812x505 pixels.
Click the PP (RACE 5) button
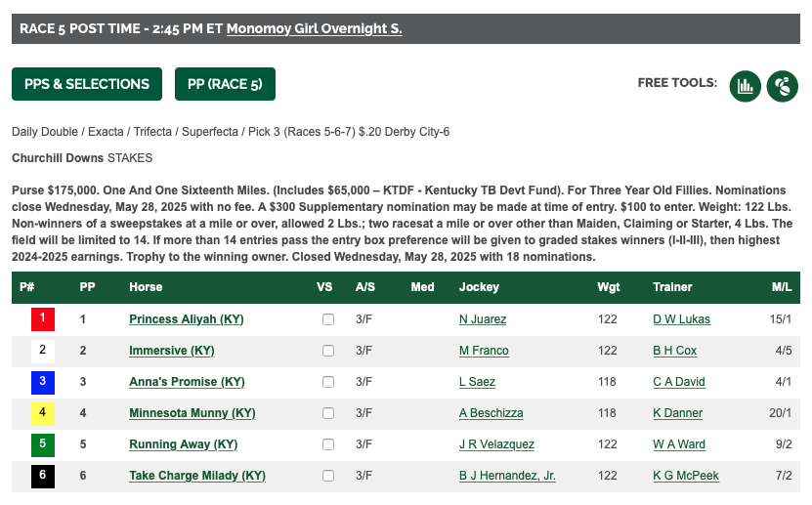(x=225, y=84)
